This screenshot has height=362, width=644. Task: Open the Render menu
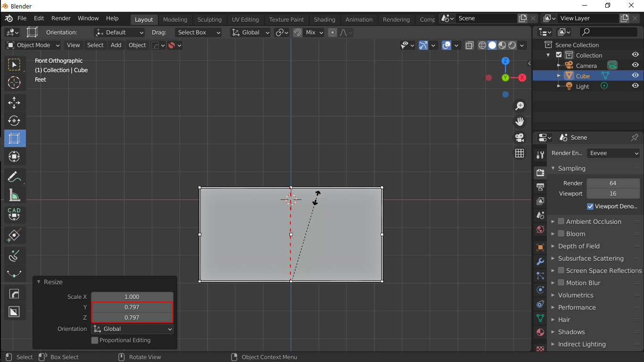click(61, 18)
